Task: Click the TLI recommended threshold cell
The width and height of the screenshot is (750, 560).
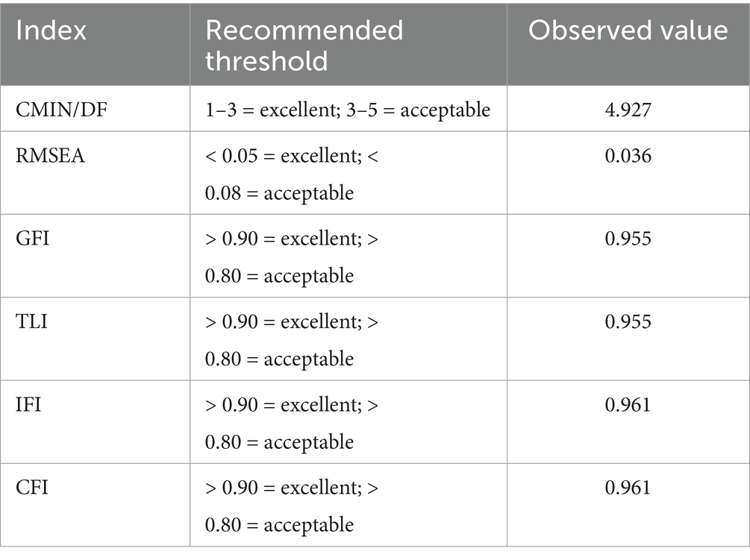Action: point(292,339)
